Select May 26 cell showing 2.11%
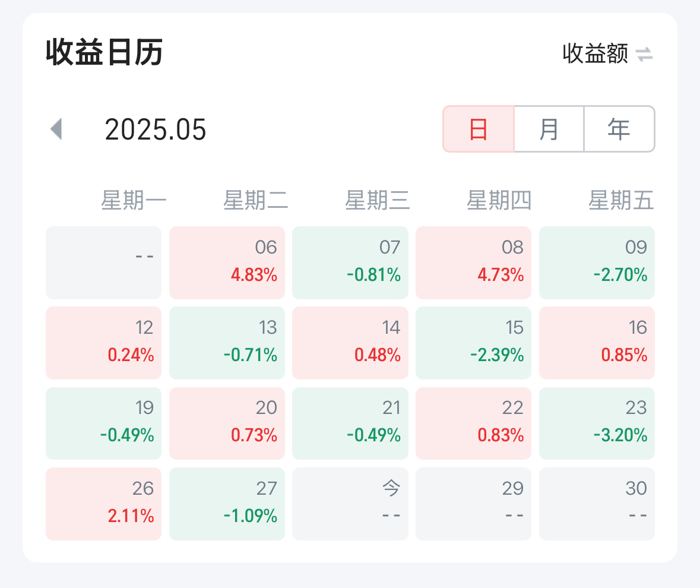700x588 pixels. 103,504
